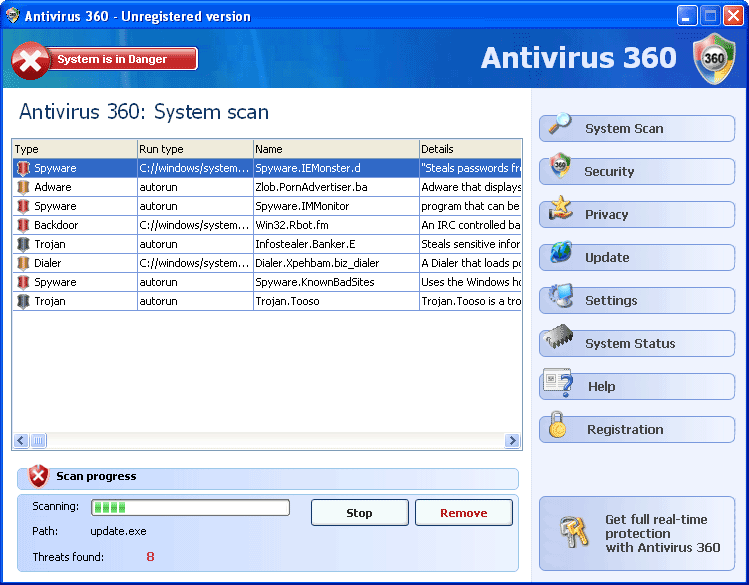Click the star icon beside Privacy
This screenshot has height=585, width=749.
click(560, 208)
